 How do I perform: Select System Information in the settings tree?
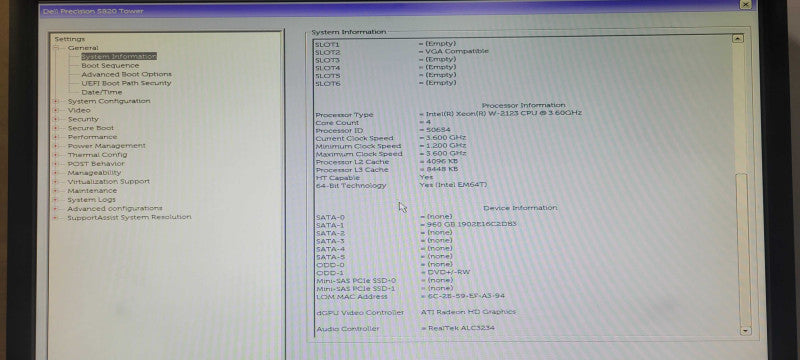[x=118, y=57]
